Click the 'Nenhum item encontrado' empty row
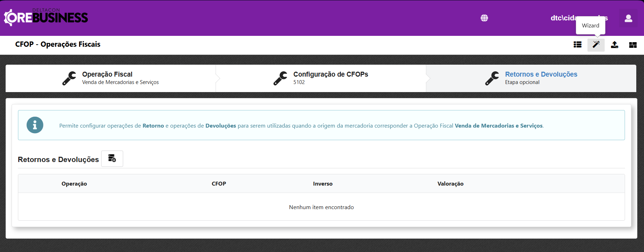The image size is (644, 252). (x=321, y=207)
